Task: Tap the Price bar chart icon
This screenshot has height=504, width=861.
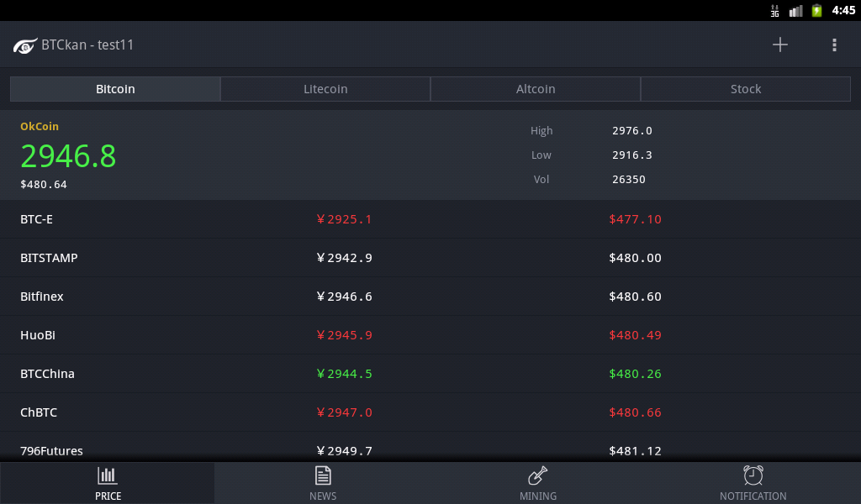Action: point(108,475)
